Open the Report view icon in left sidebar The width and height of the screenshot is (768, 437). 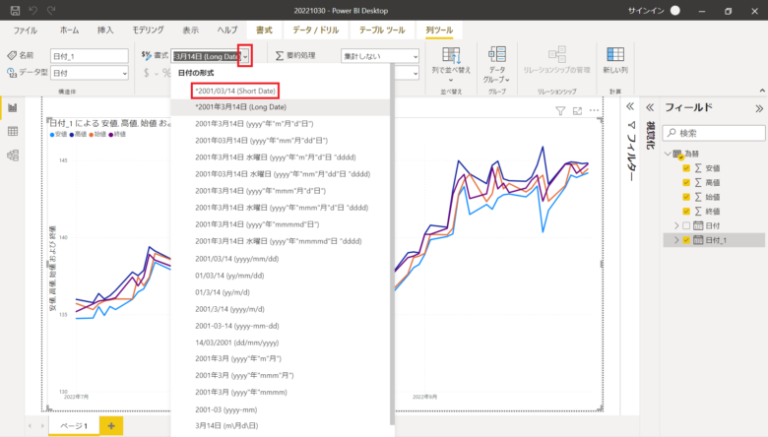[13, 108]
